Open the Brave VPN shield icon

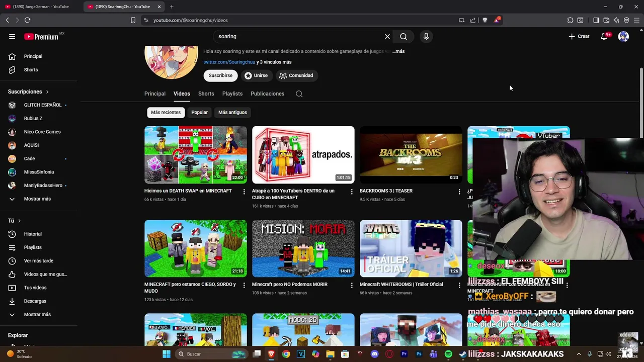[626, 20]
